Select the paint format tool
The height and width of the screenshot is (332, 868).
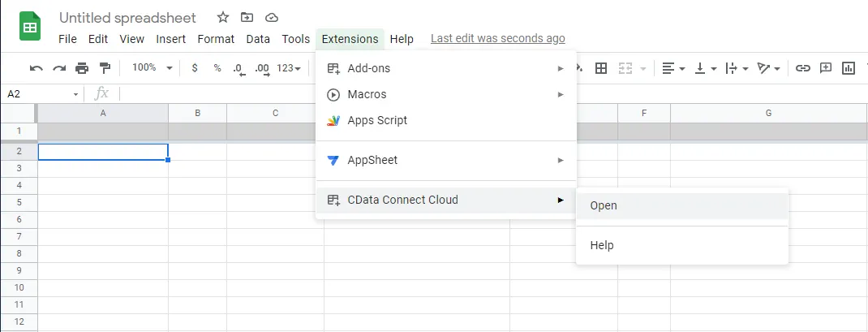click(104, 68)
